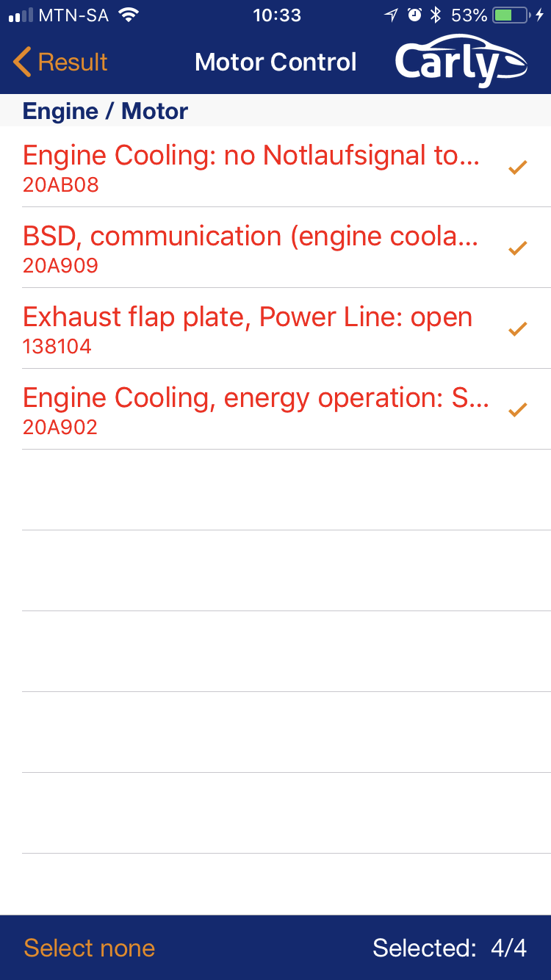Uncheck the fault 20AB08 checkmark

point(517,167)
